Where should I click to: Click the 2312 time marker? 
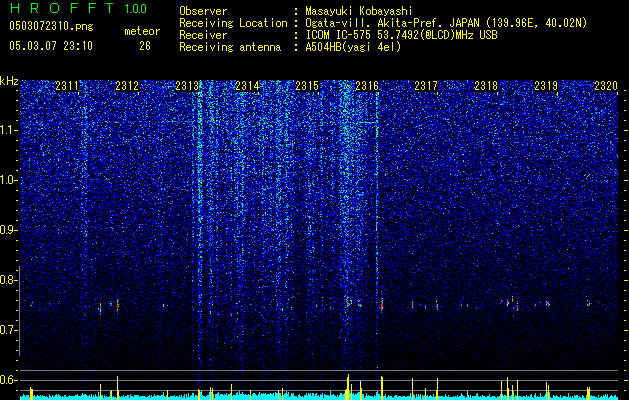(x=127, y=85)
